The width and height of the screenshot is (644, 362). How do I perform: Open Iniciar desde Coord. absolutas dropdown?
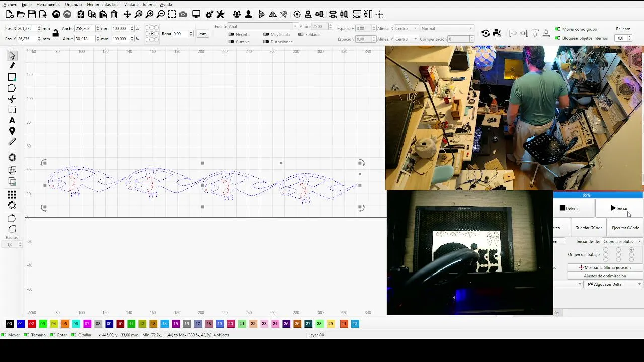coord(622,241)
